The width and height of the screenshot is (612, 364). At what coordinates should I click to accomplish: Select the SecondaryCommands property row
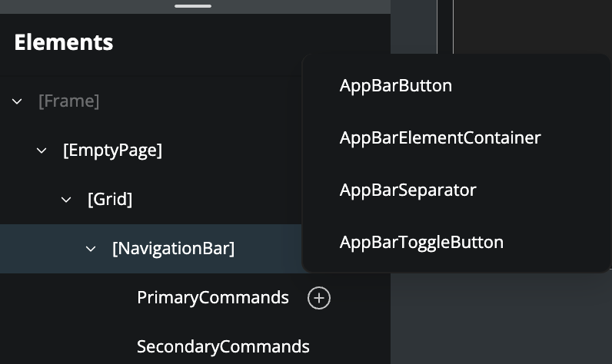pyautogui.click(x=223, y=347)
